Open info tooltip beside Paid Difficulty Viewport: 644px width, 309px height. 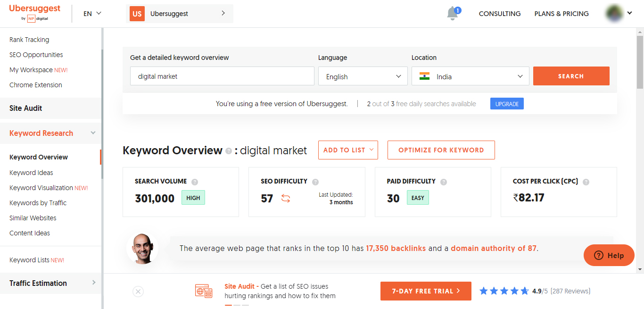(443, 182)
